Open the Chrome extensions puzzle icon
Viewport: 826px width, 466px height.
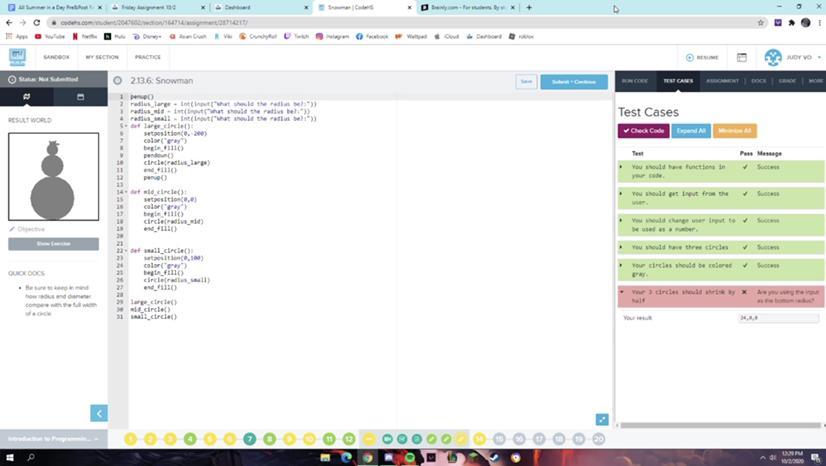click(791, 23)
